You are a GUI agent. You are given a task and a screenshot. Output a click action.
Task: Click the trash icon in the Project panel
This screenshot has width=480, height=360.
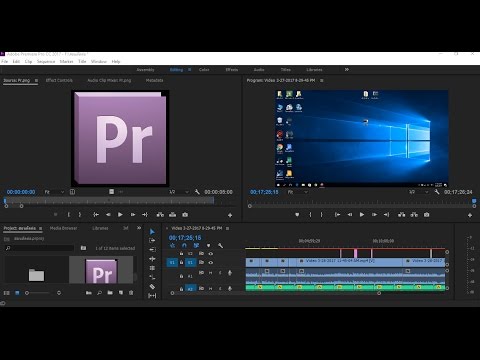tap(131, 293)
